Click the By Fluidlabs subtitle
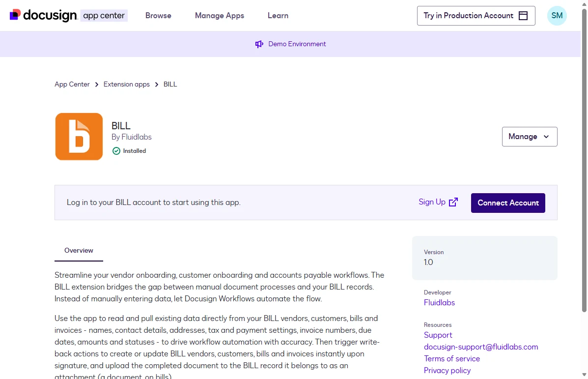Image resolution: width=588 pixels, height=379 pixels. click(x=131, y=137)
